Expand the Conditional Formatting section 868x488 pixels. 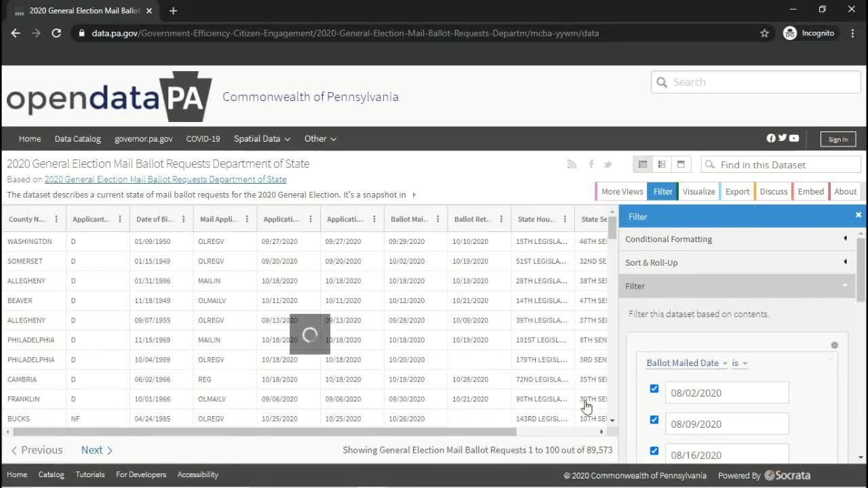[737, 239]
